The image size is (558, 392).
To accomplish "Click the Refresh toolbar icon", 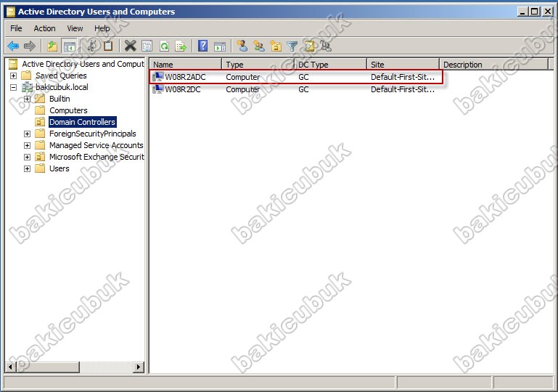I will 164,46.
